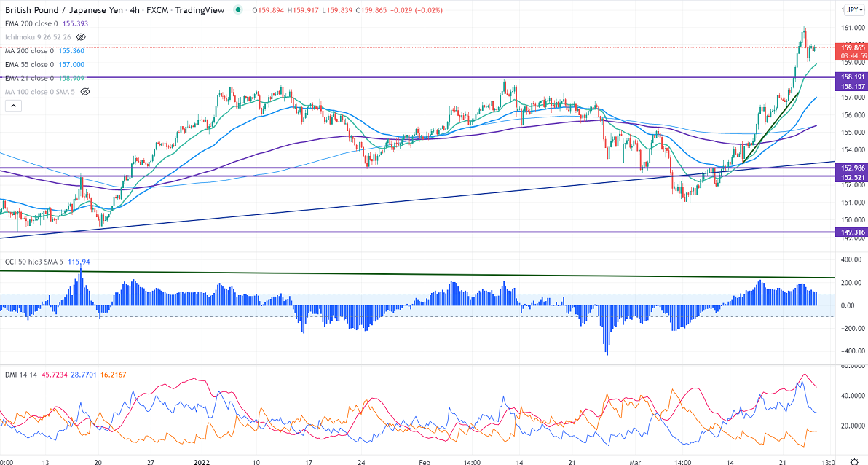868x465 pixels.
Task: Show the hidden Ichimoku indicator via eye icon
Action: tap(81, 37)
